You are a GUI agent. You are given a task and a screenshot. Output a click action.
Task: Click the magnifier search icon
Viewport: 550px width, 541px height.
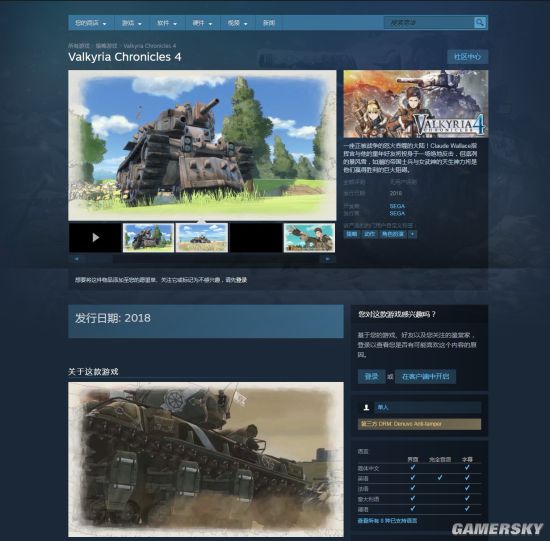point(479,23)
